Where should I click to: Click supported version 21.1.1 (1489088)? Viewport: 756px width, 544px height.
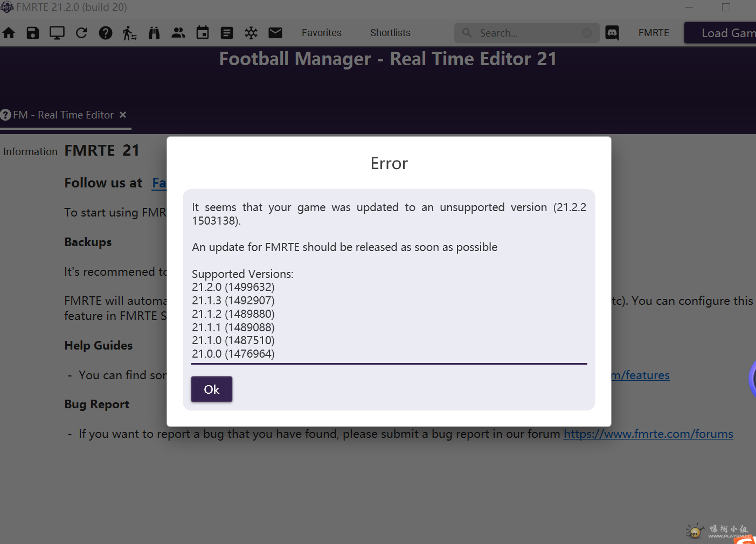pos(233,327)
